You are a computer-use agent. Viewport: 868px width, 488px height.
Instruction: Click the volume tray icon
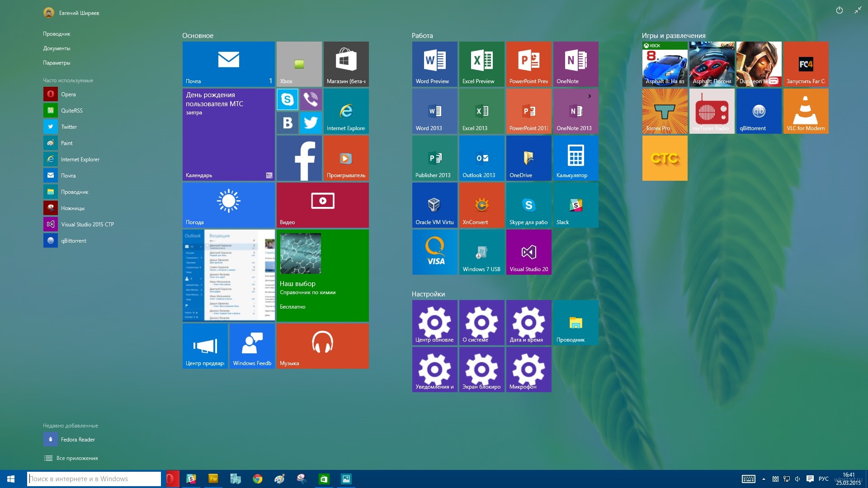tap(797, 479)
